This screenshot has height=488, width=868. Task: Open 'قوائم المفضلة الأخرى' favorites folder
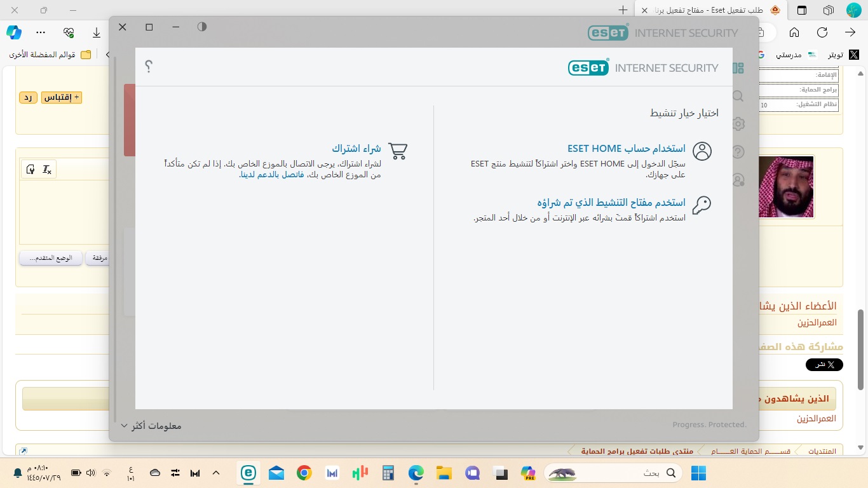pos(50,55)
